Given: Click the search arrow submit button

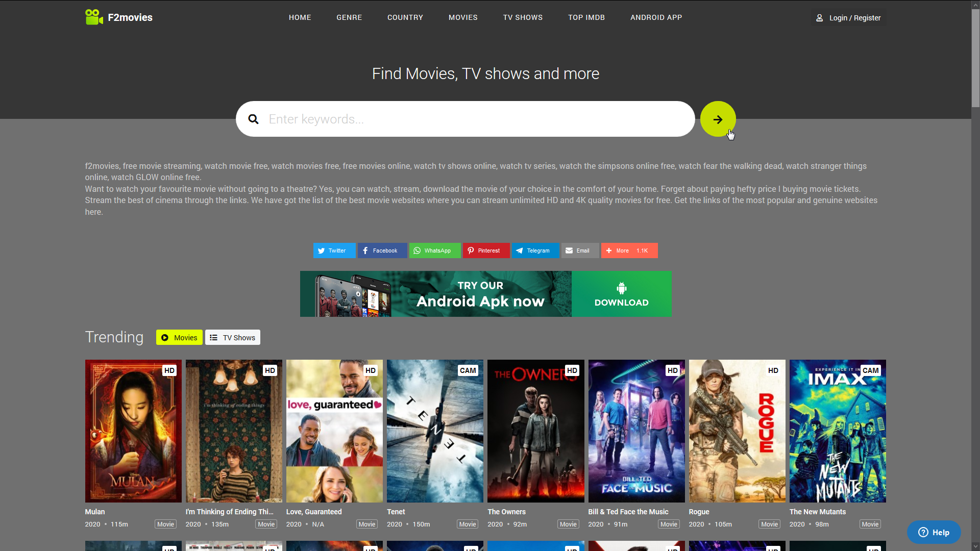Looking at the screenshot, I should [x=718, y=119].
